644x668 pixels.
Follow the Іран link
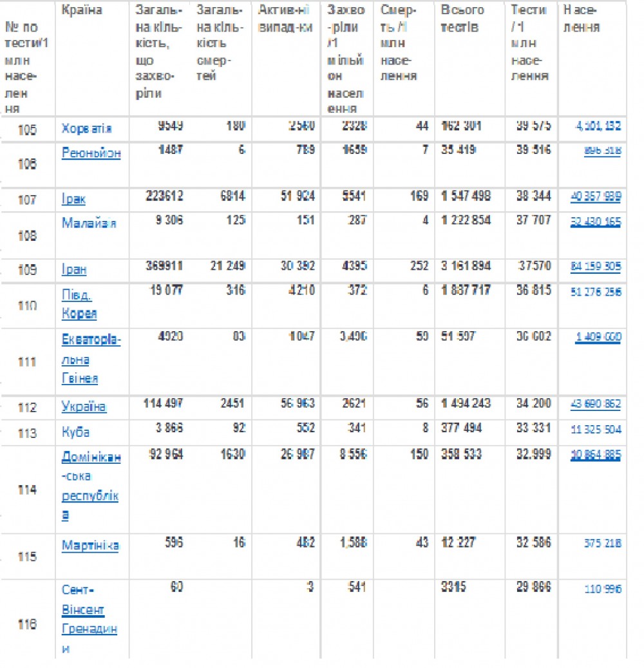tap(74, 269)
